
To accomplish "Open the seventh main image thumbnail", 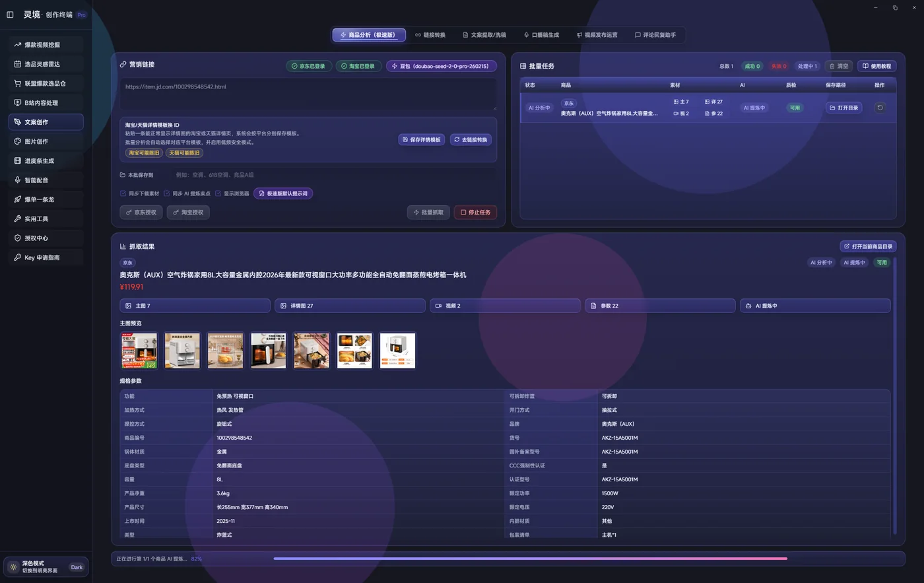I will pos(397,351).
